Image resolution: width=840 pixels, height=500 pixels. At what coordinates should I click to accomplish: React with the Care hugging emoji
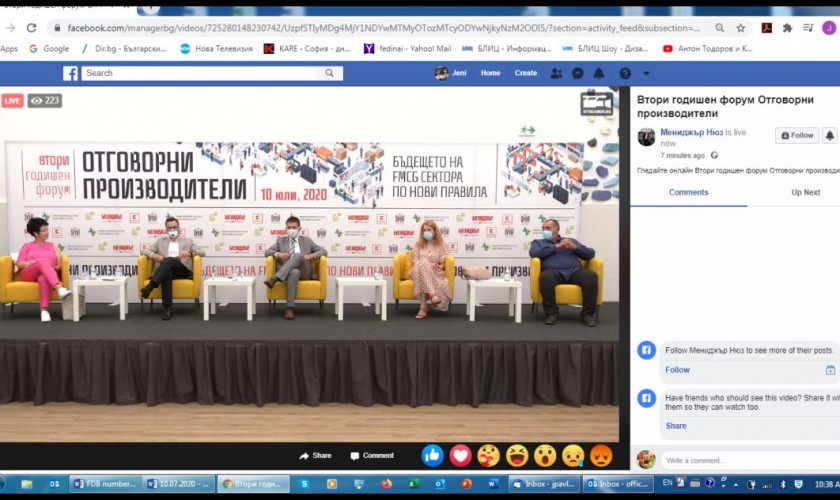coord(489,456)
